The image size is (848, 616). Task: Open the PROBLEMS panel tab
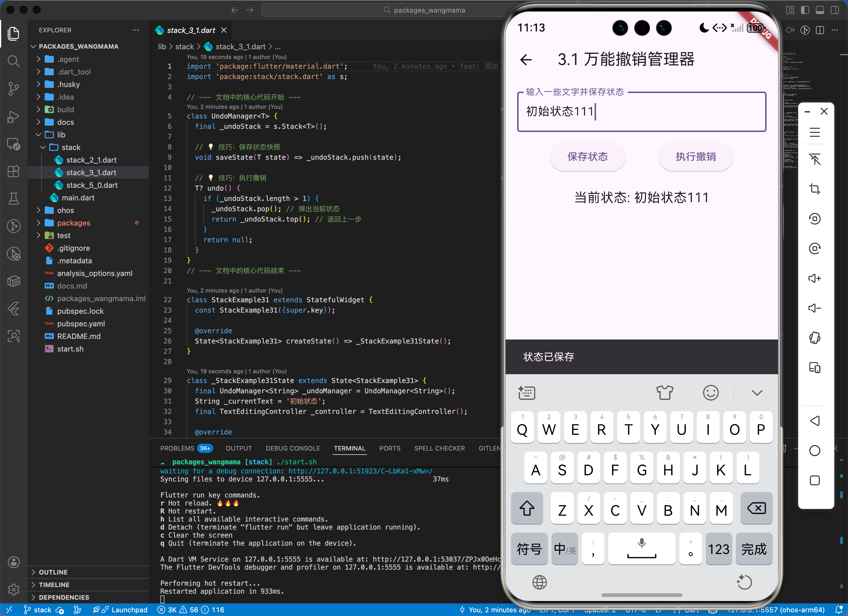tap(177, 448)
